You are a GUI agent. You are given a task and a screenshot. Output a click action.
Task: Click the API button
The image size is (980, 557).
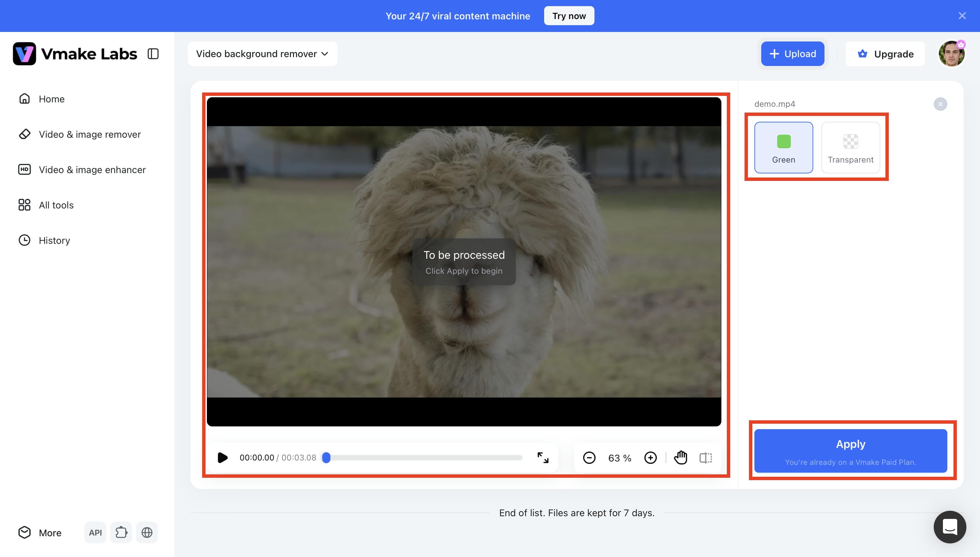click(x=95, y=533)
